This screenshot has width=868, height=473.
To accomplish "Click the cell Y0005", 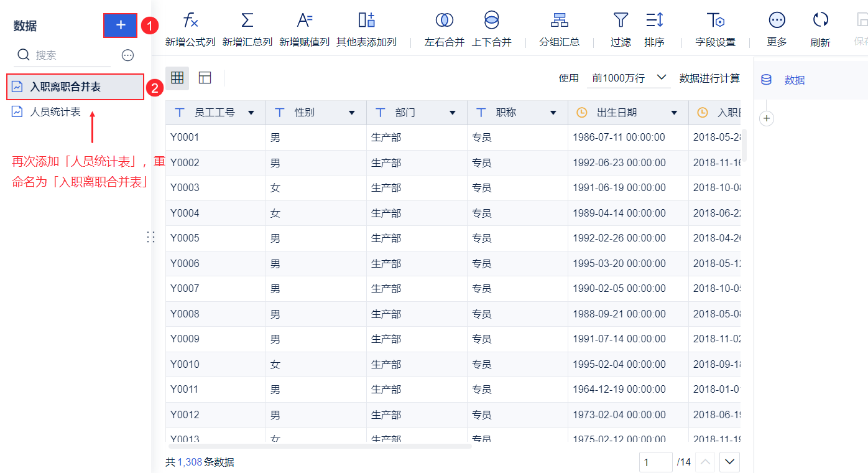I will [x=216, y=238].
